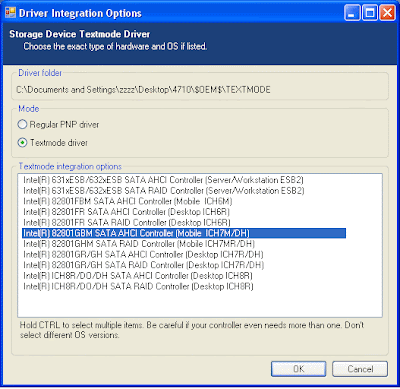Cancel the Driver Integration Options dialog
The width and height of the screenshot is (400, 389).
[360, 369]
